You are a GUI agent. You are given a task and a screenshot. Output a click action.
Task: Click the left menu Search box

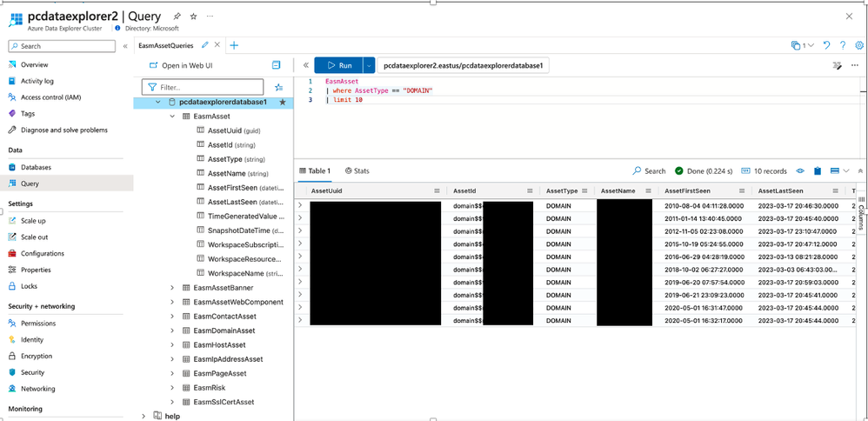coord(62,46)
